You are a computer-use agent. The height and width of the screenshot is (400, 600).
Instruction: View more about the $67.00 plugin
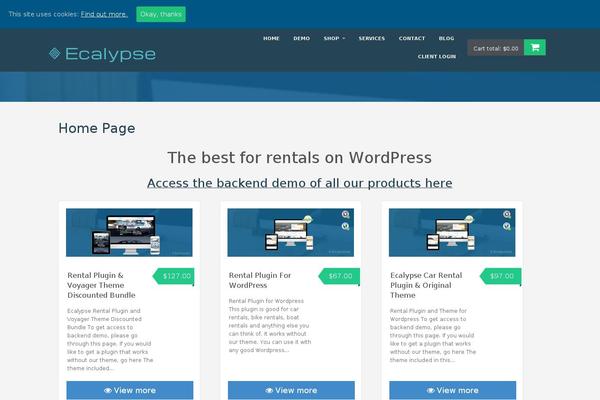[x=291, y=390]
